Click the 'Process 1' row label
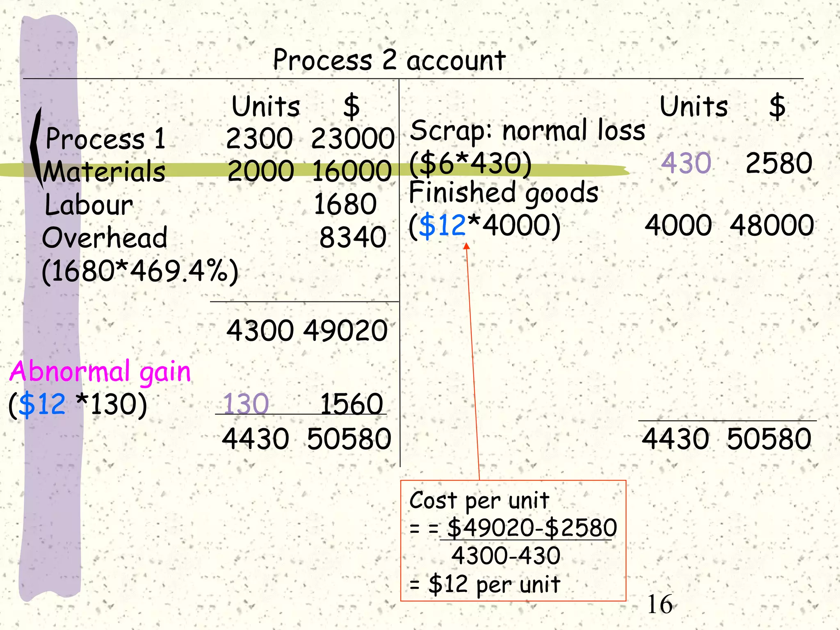The width and height of the screenshot is (840, 630). pos(105,138)
